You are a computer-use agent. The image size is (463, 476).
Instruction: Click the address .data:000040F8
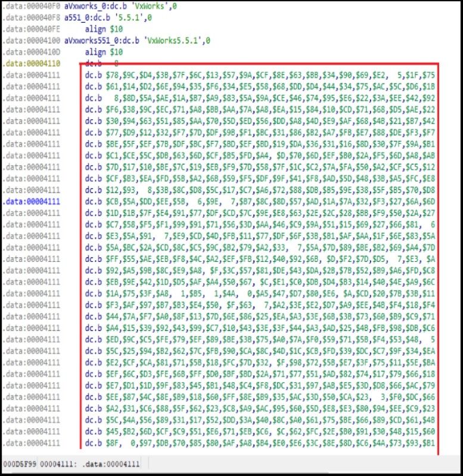click(31, 18)
